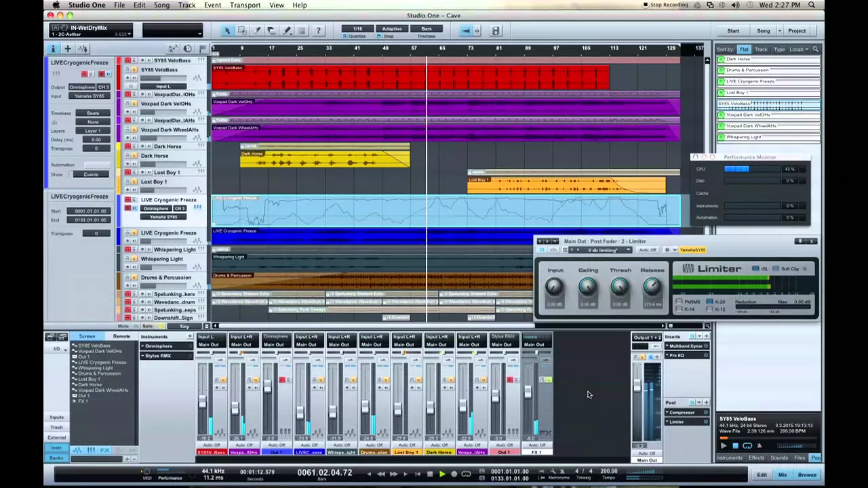868x488 pixels.
Task: Click the question mark help tool
Action: 318,30
